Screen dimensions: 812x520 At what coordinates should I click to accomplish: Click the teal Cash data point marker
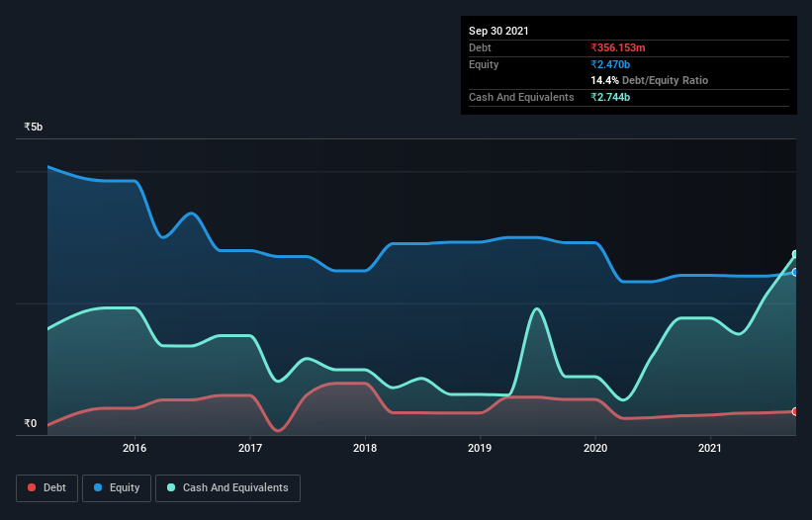pos(795,255)
